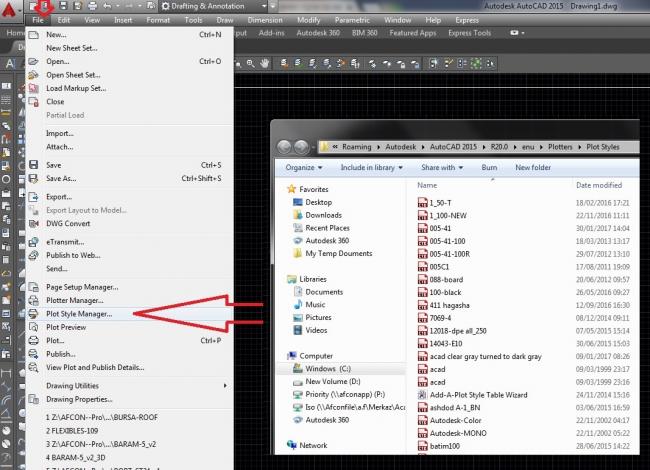Open the Organize dropdown in Explorer
The image size is (650, 470).
[x=305, y=168]
